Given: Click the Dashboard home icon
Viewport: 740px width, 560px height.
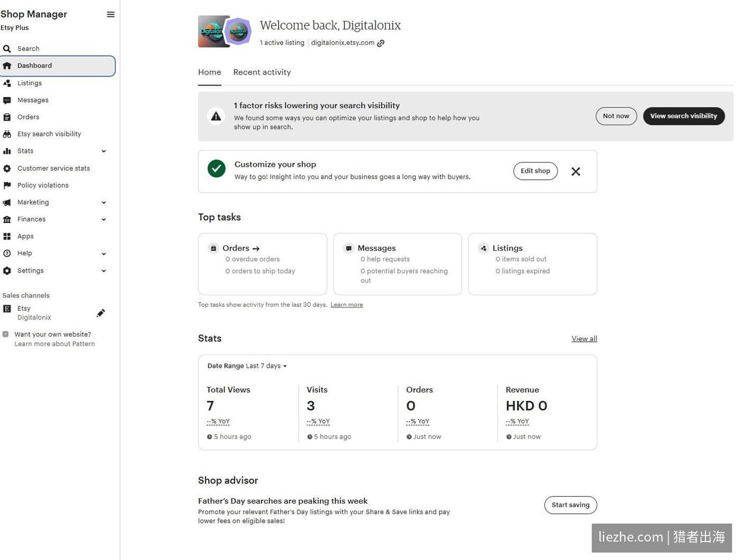Looking at the screenshot, I should (x=7, y=66).
